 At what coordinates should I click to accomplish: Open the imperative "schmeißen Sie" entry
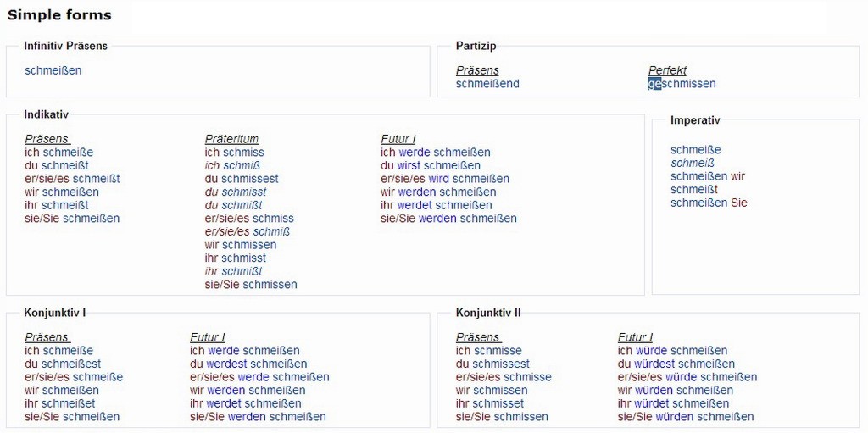[x=709, y=203]
